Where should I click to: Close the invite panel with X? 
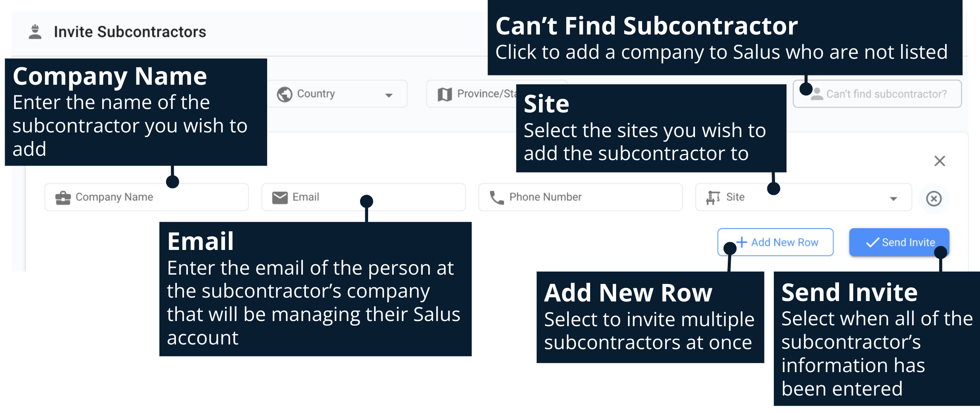pyautogui.click(x=940, y=161)
